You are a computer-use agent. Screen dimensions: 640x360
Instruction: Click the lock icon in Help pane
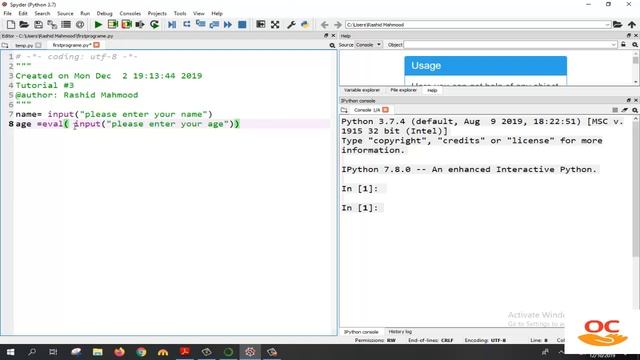pyautogui.click(x=623, y=44)
